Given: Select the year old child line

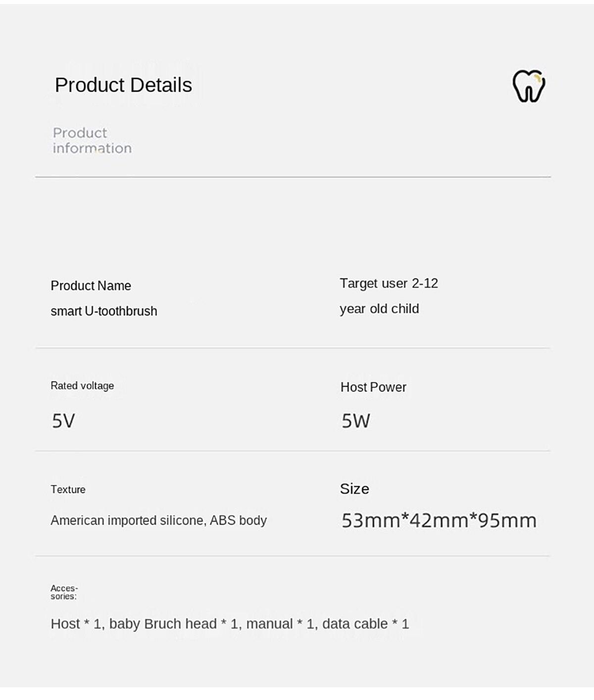Looking at the screenshot, I should click(x=379, y=309).
